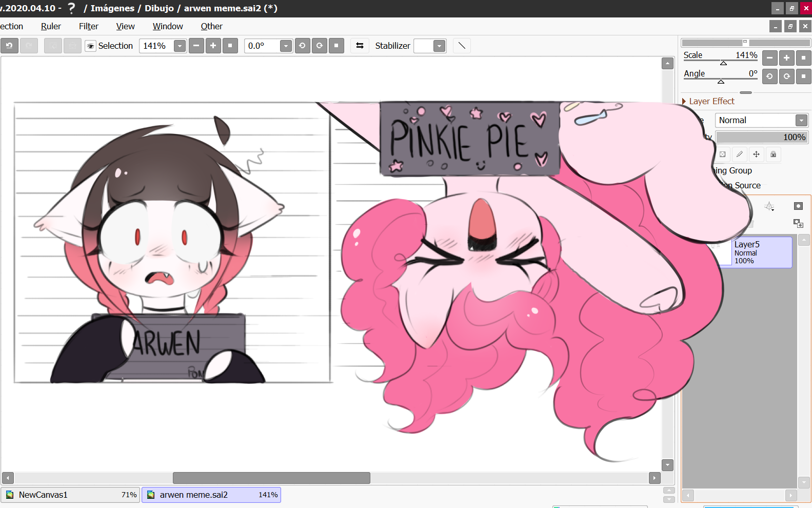Viewport: 812px width, 508px height.
Task: Open the Filter menu
Action: [x=89, y=26]
